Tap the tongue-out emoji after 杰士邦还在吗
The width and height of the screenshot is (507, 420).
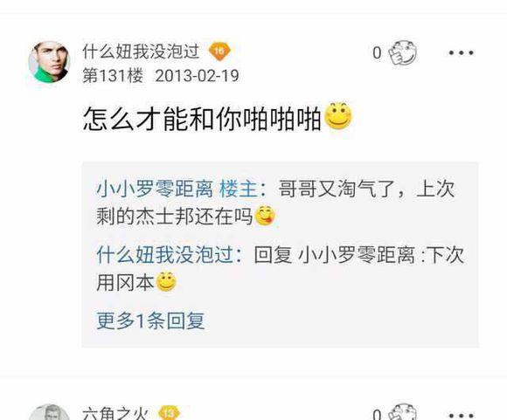(265, 216)
